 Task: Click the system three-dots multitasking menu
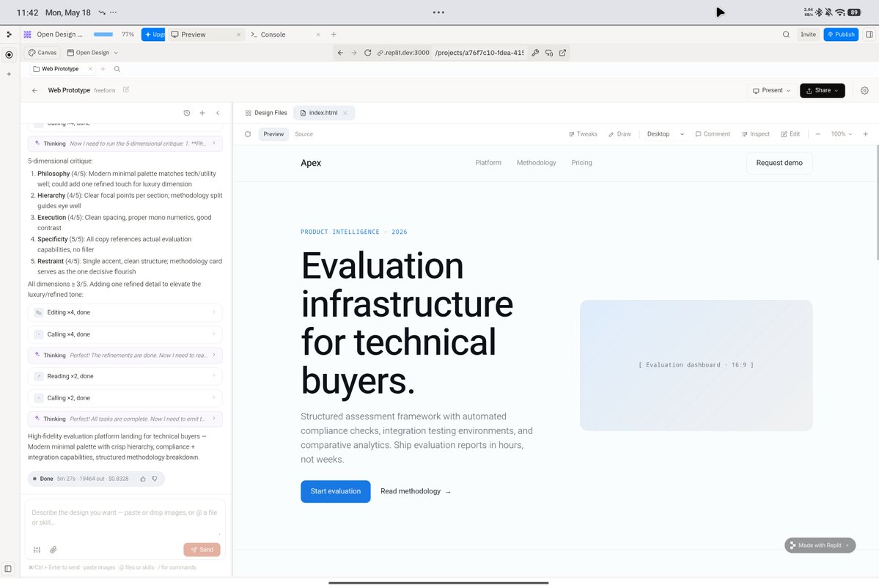point(438,12)
